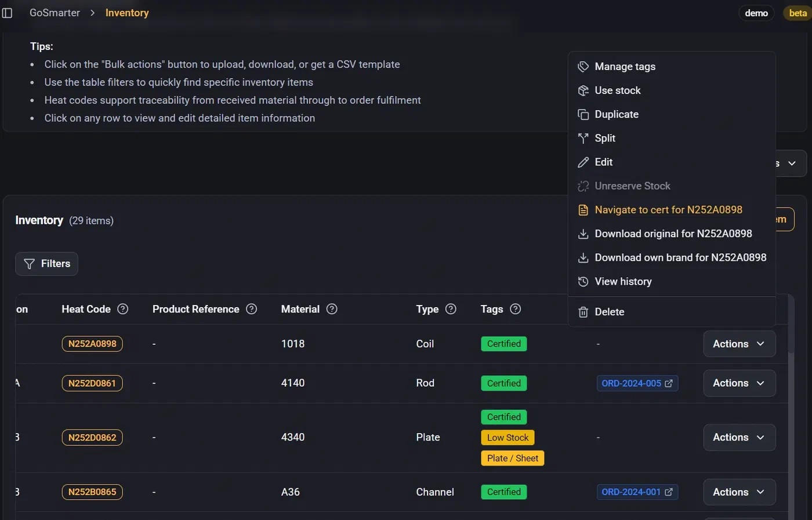Click the Certified tag in the Rod row
812x520 pixels.
point(504,383)
